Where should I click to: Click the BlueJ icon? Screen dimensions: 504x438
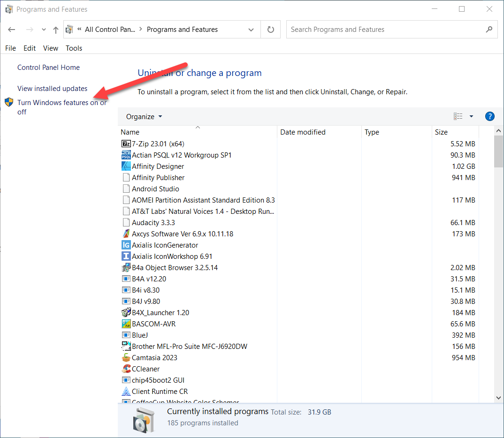(x=126, y=335)
